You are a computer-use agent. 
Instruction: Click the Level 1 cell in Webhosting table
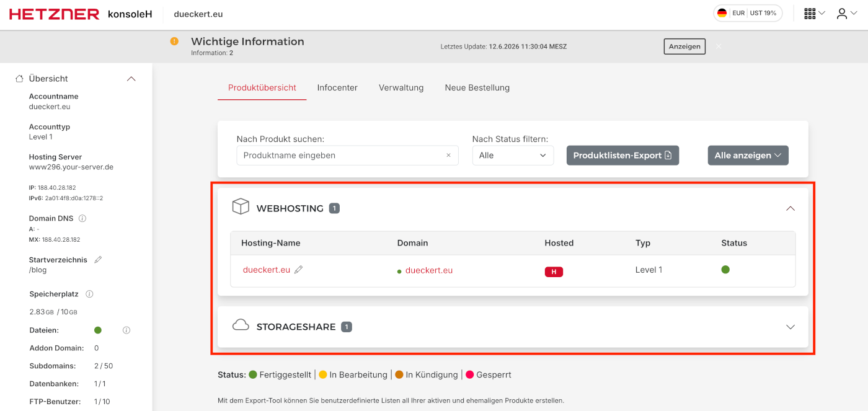(649, 270)
